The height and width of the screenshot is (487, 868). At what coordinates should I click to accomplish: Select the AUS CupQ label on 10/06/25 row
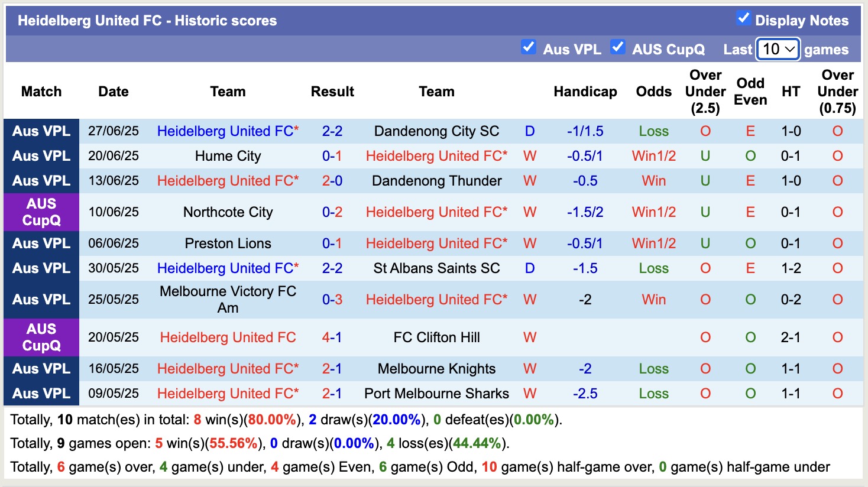[x=41, y=212]
